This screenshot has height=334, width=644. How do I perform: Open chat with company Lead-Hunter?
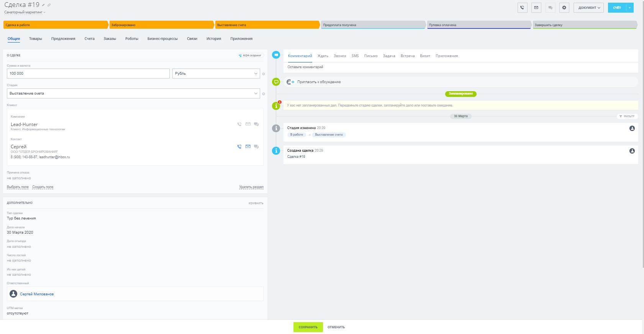pyautogui.click(x=256, y=124)
